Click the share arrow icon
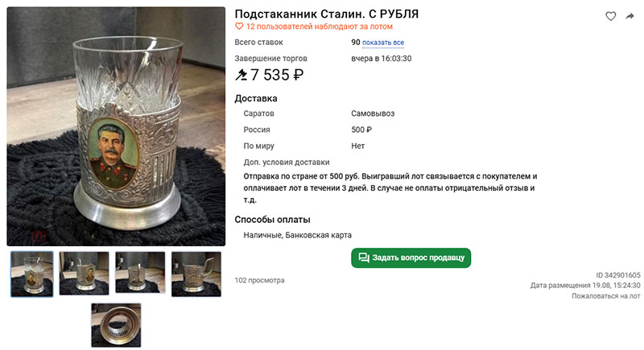 pyautogui.click(x=630, y=16)
